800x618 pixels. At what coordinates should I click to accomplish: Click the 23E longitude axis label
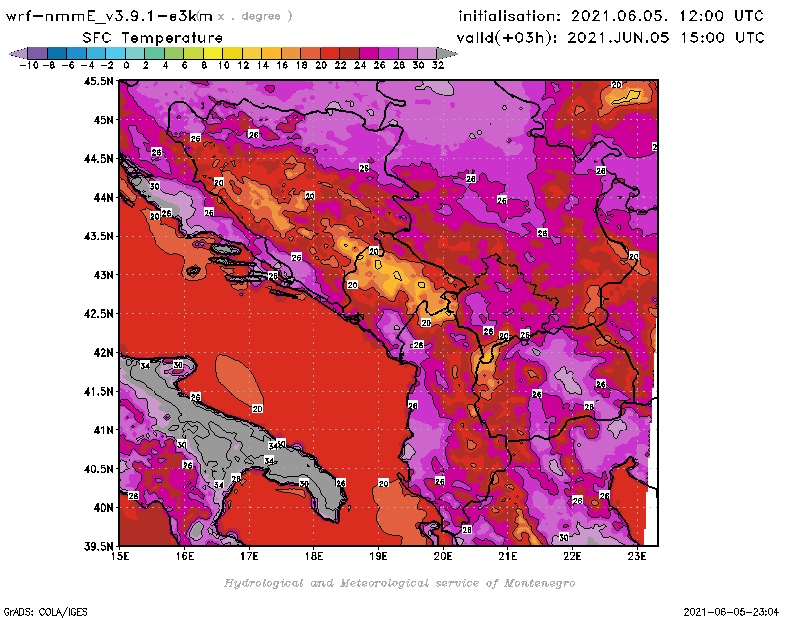637,556
